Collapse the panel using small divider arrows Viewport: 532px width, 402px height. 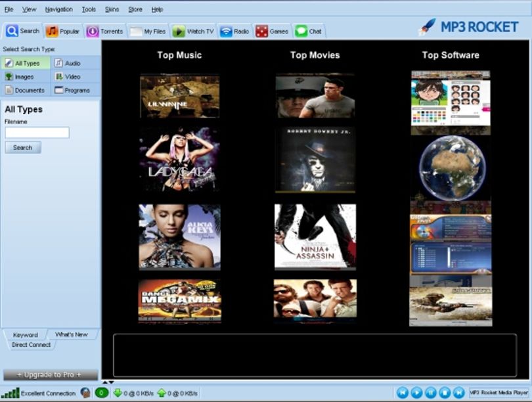point(108,382)
